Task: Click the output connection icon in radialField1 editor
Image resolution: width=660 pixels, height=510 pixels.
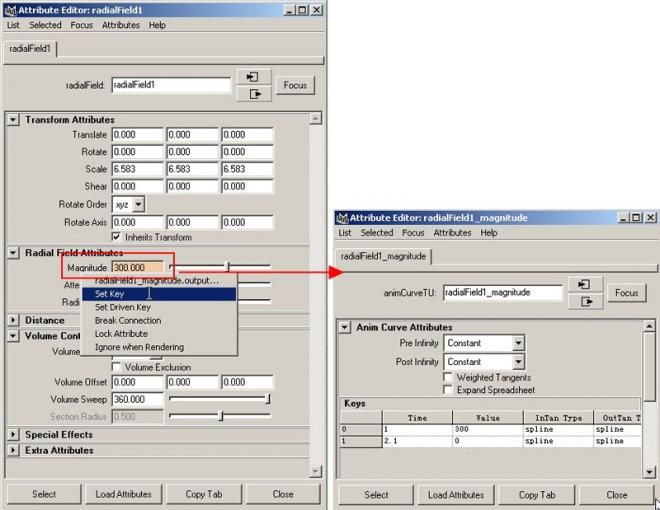Action: pyautogui.click(x=254, y=94)
